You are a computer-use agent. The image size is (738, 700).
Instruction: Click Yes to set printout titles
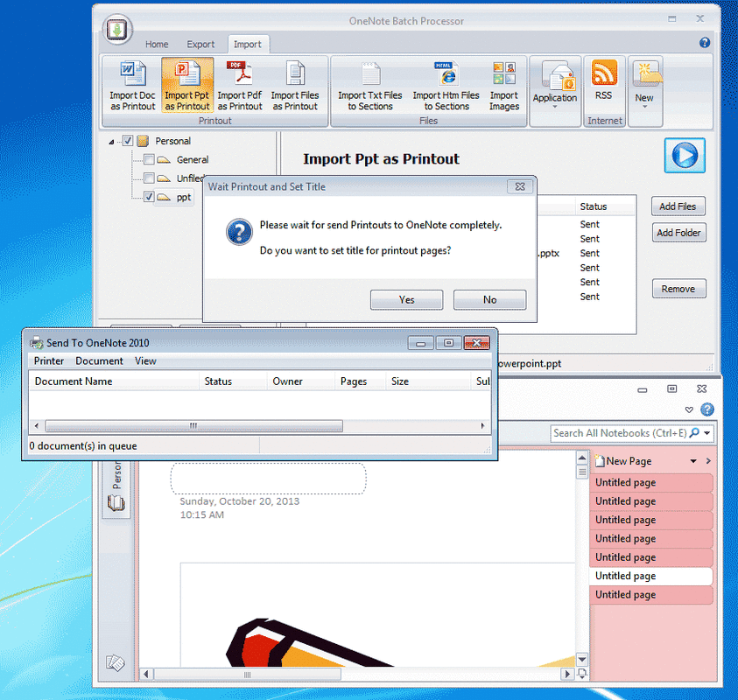pos(407,299)
